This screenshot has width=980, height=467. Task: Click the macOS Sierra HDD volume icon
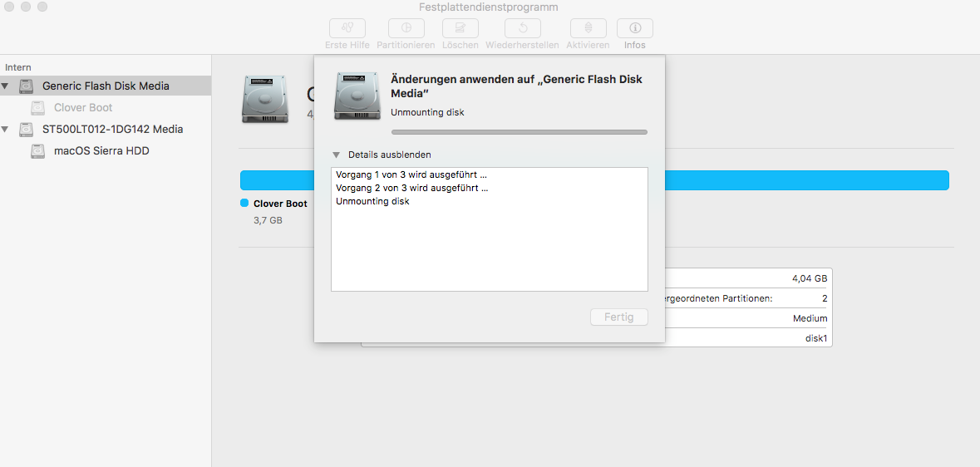(38, 150)
